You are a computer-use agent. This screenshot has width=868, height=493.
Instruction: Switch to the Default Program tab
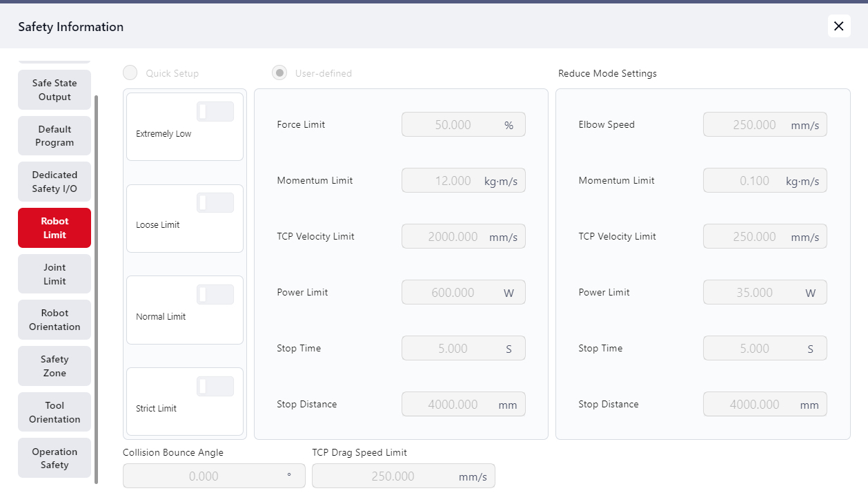[x=55, y=136]
